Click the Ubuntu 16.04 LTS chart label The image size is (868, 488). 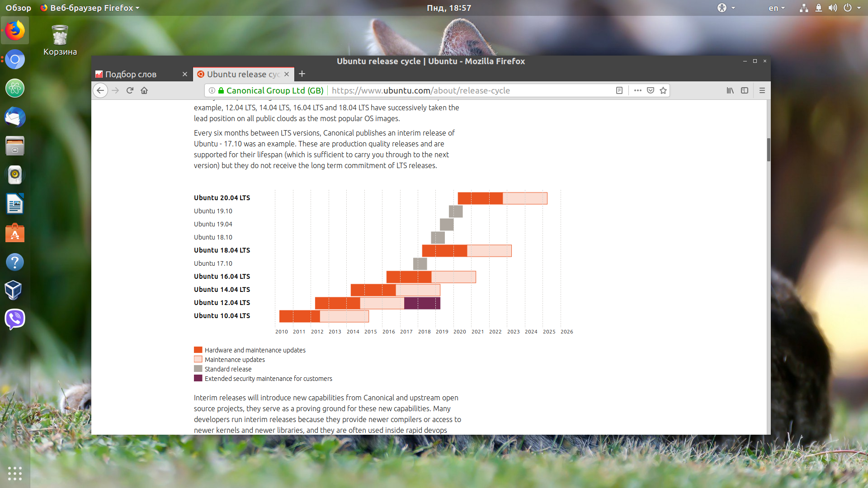222,277
